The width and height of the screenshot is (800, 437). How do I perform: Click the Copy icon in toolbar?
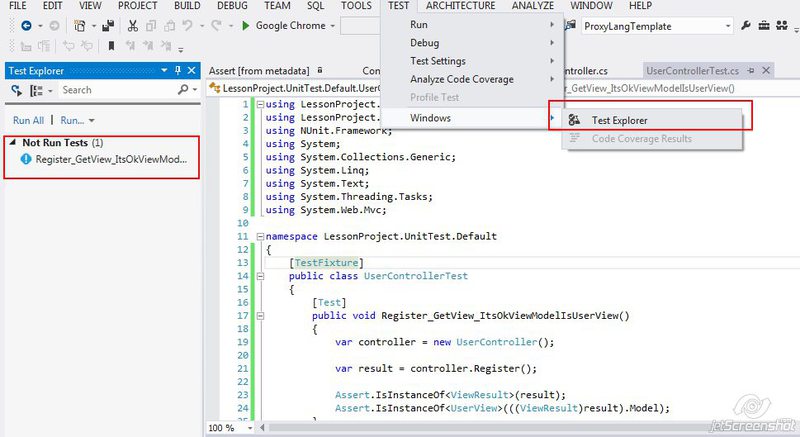point(151,25)
